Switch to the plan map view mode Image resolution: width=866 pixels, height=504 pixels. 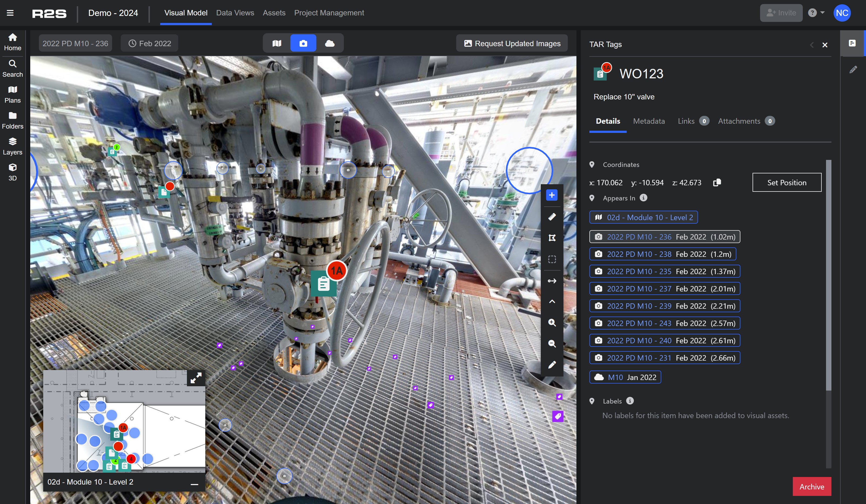click(x=277, y=43)
